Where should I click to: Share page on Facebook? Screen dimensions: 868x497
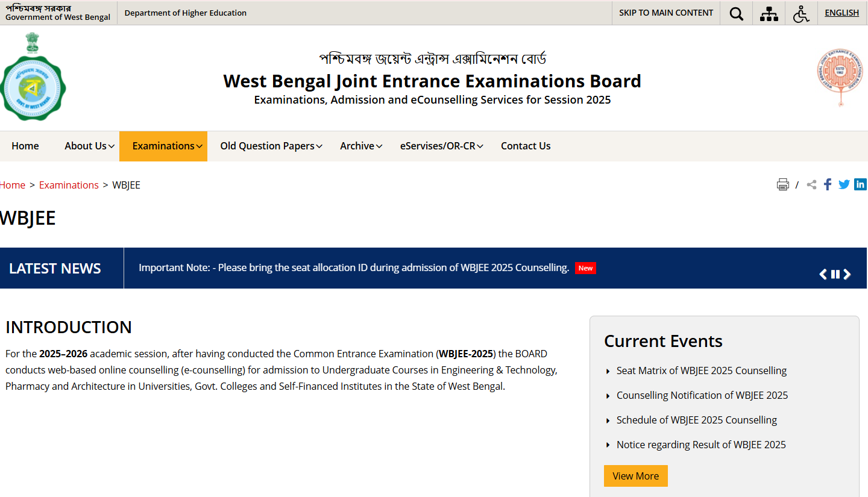828,184
